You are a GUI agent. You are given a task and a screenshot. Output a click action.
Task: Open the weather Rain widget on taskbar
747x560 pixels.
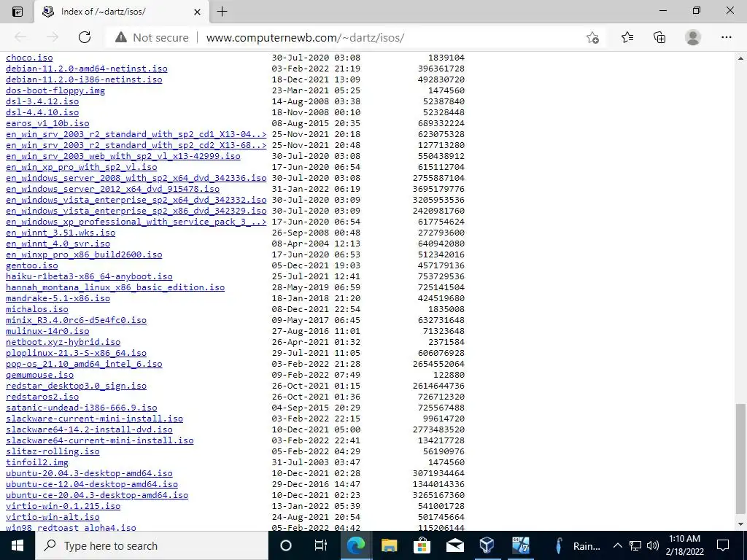578,545
